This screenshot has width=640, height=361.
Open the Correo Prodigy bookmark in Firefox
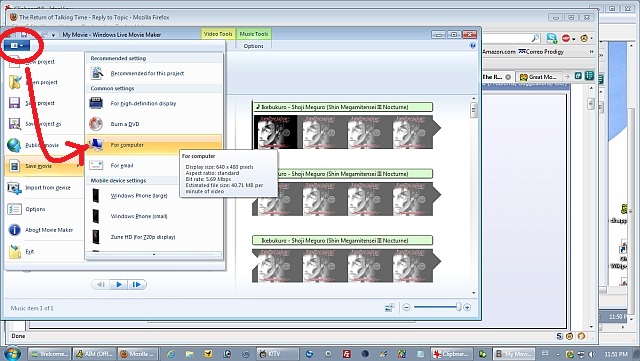[x=541, y=52]
